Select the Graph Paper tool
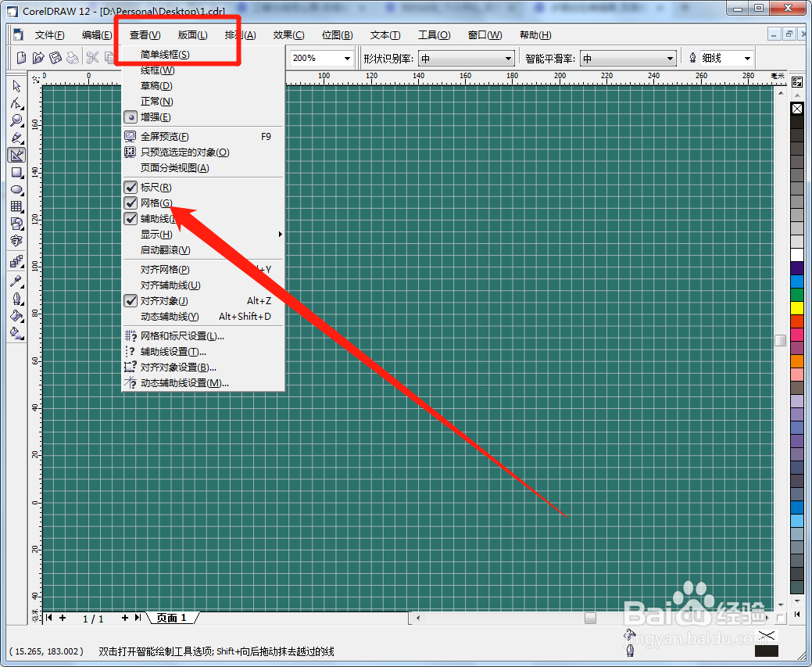 coord(16,206)
